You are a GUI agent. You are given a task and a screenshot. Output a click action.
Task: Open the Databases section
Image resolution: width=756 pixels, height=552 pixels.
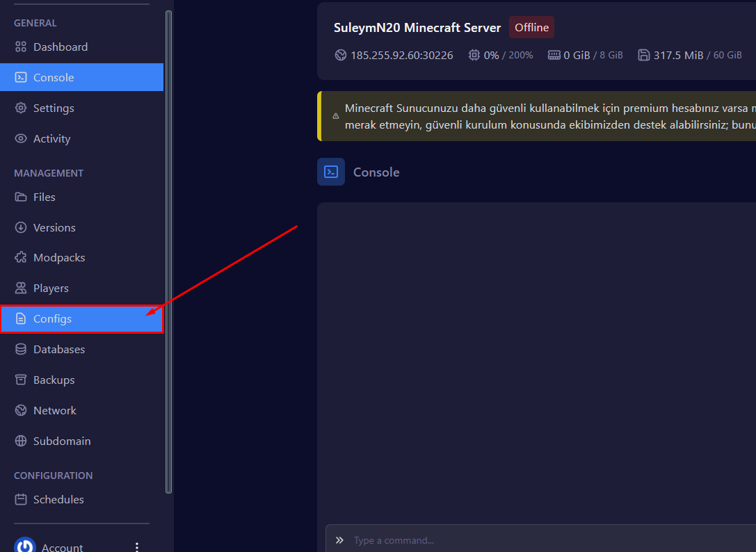(x=81, y=349)
